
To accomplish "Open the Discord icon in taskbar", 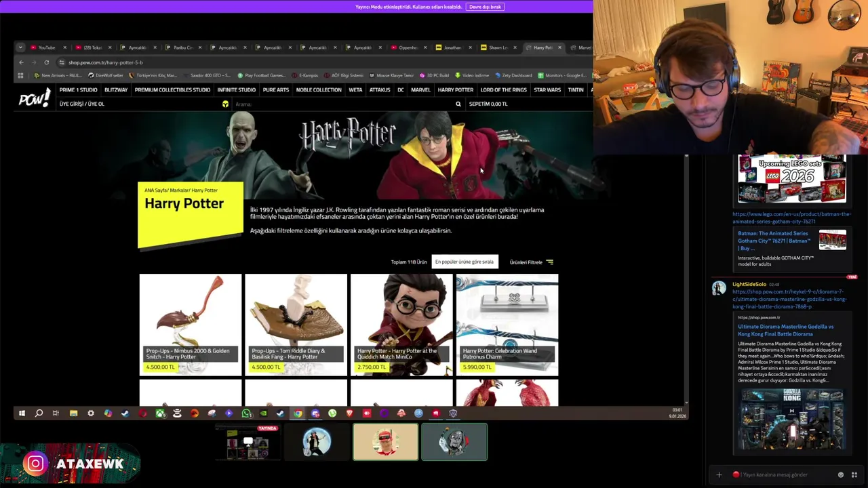I will click(x=315, y=413).
